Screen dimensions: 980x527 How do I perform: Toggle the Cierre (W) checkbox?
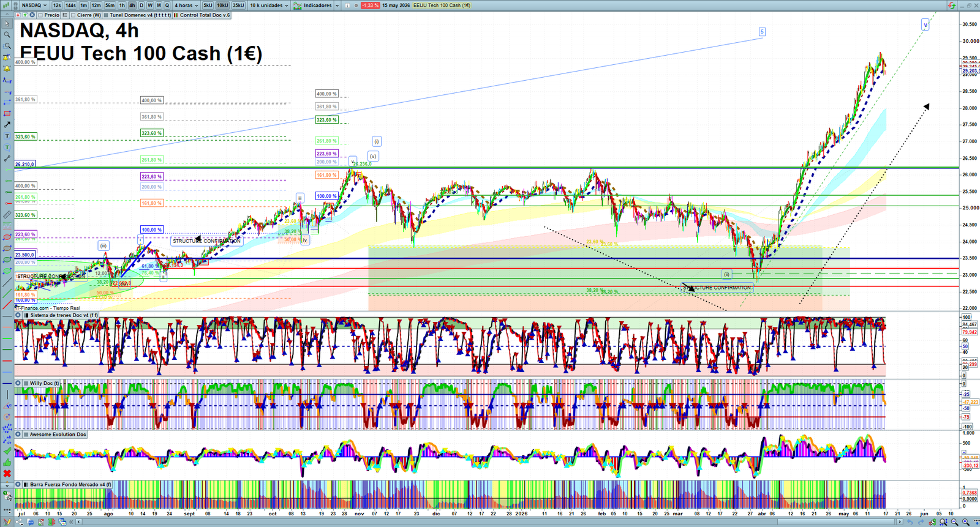click(73, 15)
